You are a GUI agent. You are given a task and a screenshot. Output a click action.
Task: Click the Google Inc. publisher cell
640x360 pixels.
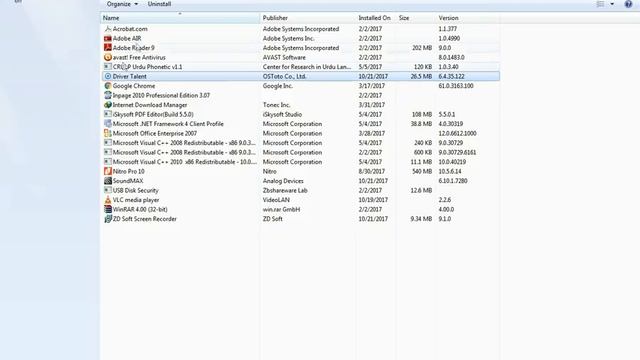click(278, 86)
